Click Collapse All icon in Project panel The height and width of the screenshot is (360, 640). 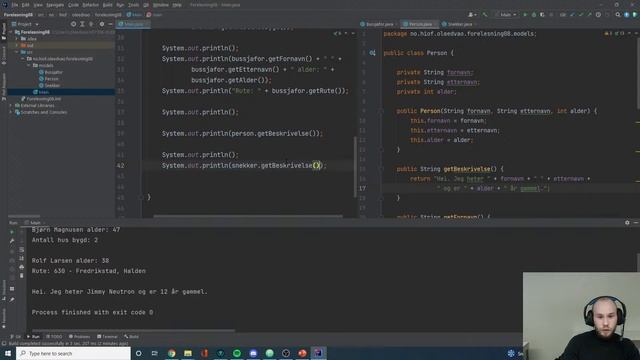tap(91, 24)
